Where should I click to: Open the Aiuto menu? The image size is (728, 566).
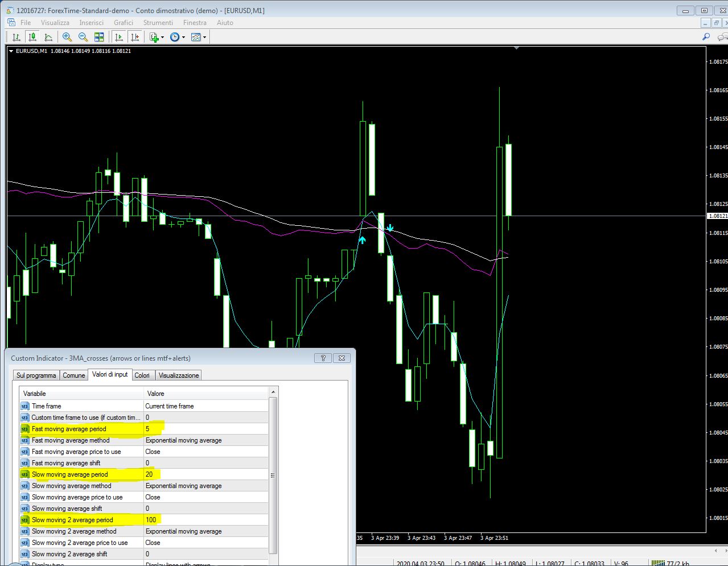(225, 23)
